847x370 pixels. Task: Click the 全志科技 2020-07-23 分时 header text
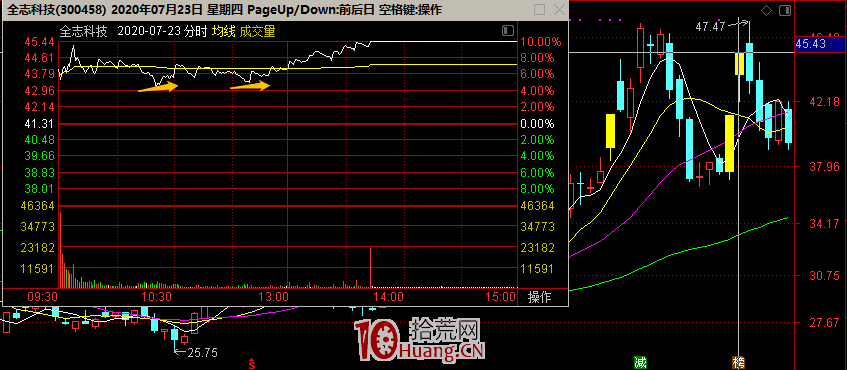pos(133,31)
